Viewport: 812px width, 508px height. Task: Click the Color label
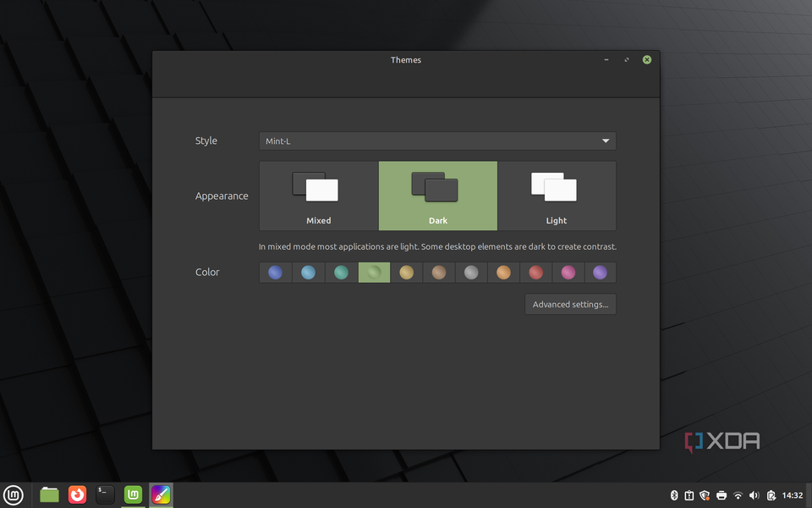click(207, 272)
